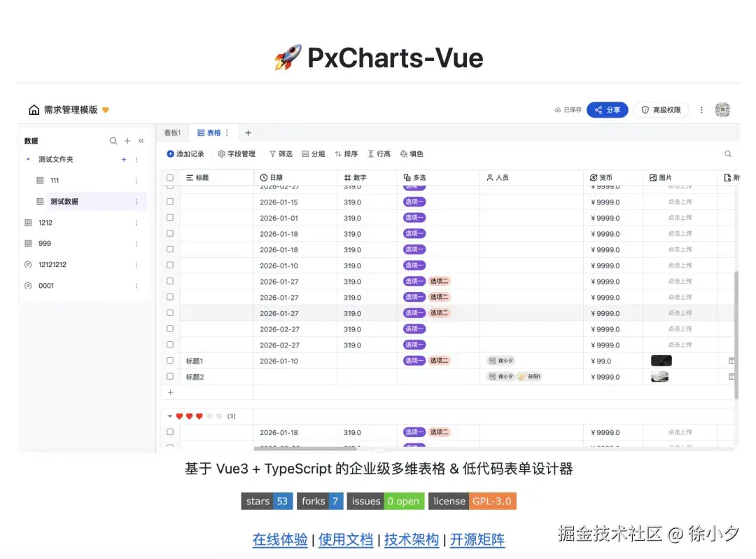Viewport: 756px width, 559px height.
Task: Check the first 2026-02-27 full row checkbox
Action: coord(170,329)
